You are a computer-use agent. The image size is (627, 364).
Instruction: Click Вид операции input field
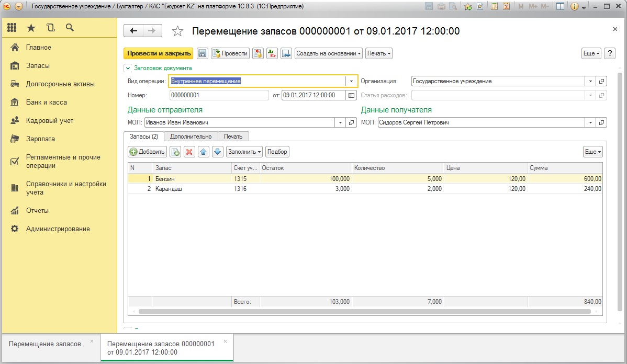[257, 81]
